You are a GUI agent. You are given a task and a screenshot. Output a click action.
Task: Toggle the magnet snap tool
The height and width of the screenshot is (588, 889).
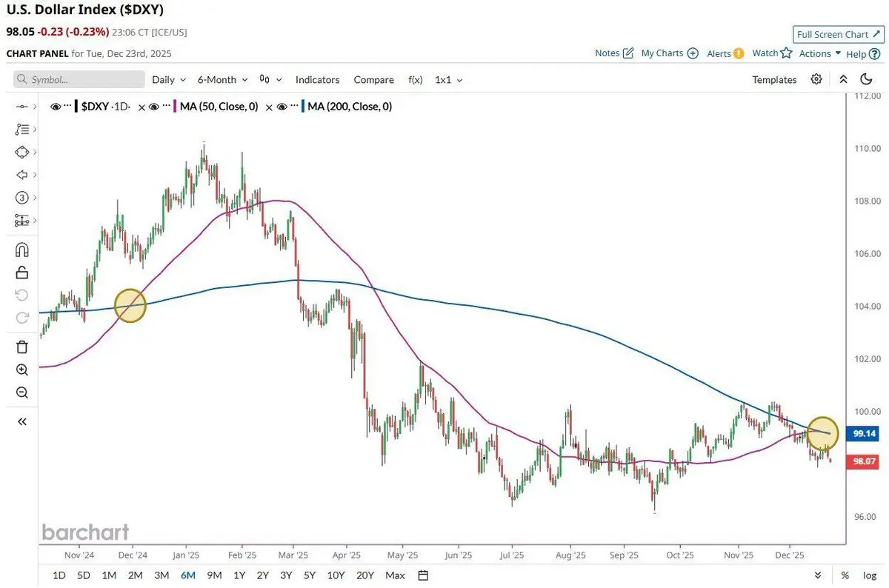point(21,250)
